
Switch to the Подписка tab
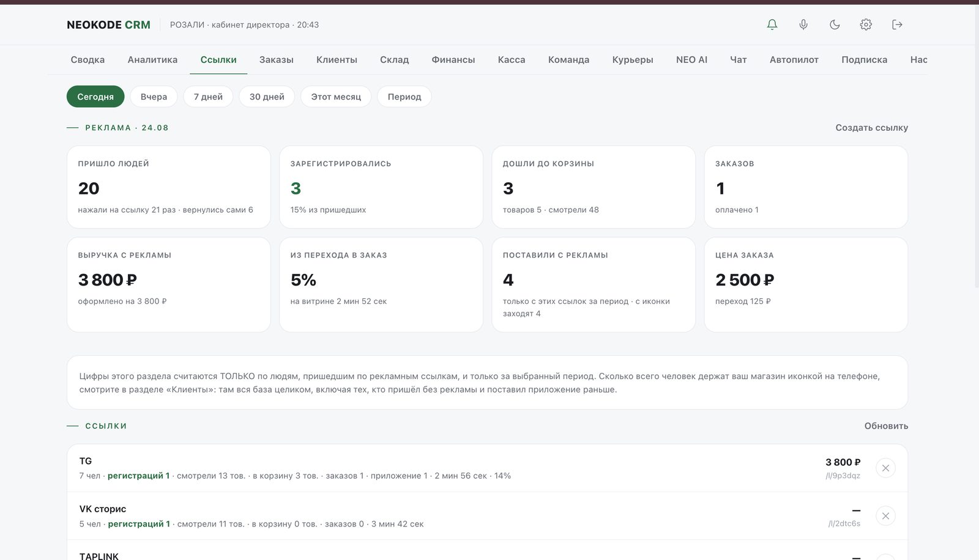(x=864, y=59)
